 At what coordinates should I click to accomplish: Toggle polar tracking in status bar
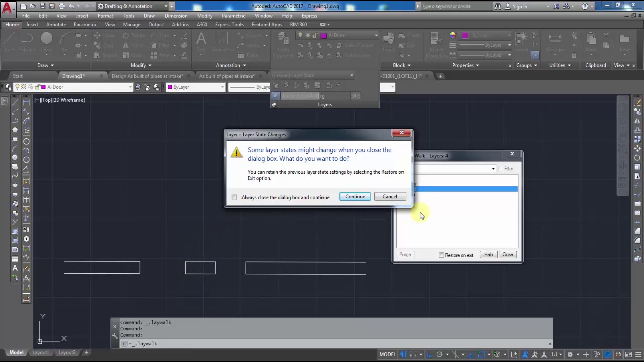click(439, 354)
